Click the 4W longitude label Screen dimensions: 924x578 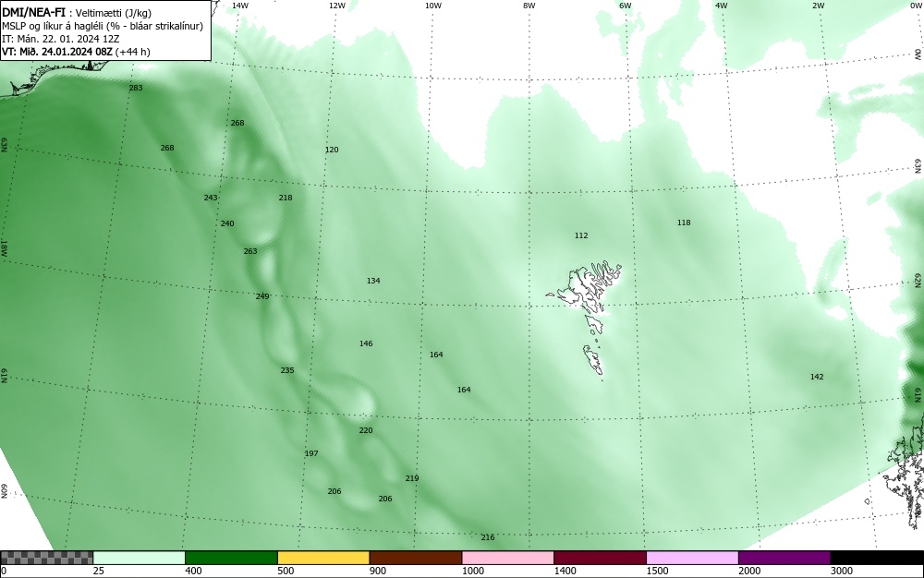tap(722, 6)
